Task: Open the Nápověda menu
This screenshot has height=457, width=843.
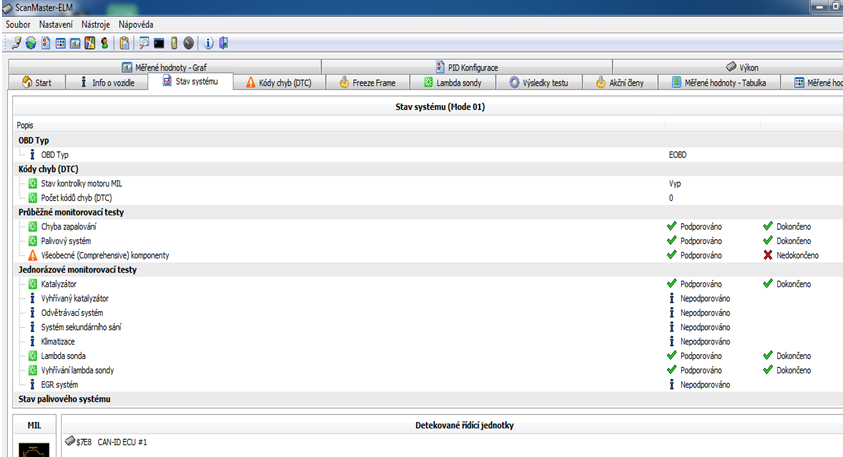Action: point(135,23)
